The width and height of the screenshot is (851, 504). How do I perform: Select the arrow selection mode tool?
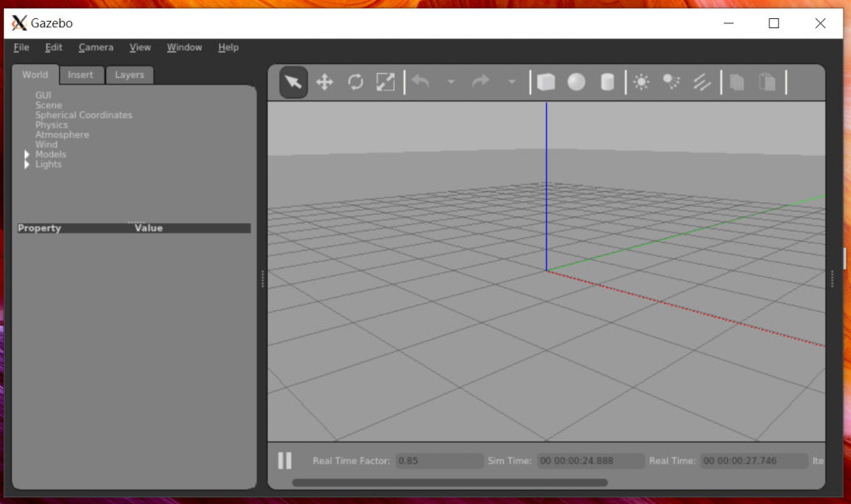pyautogui.click(x=293, y=82)
